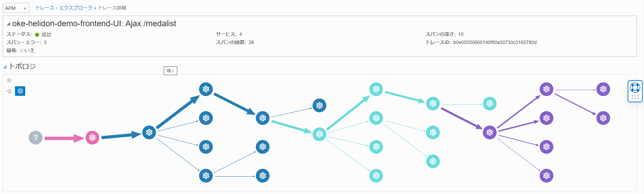This screenshot has width=644, height=194.
Task: Go to トレース・エクスプローラ breadcrumb link
Action: pos(64,8)
